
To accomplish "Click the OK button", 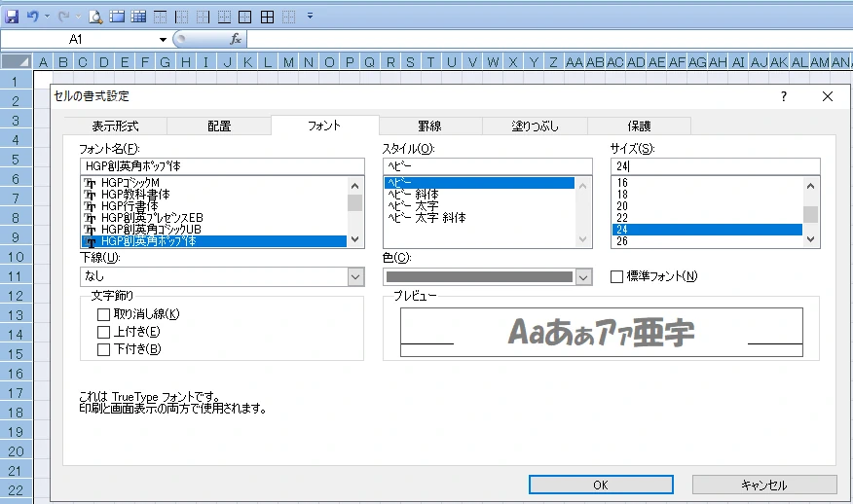I will click(600, 485).
